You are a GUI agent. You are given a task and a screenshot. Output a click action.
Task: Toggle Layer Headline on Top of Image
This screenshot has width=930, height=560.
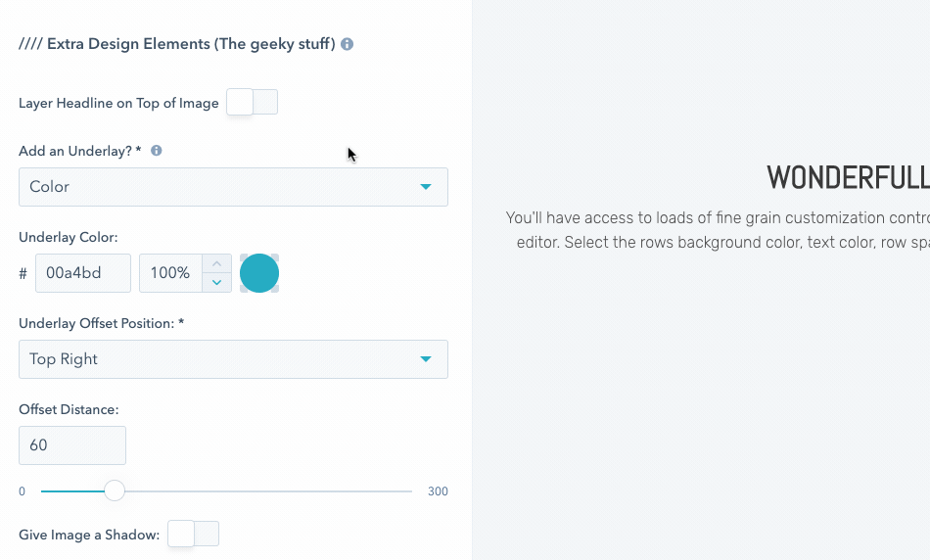[253, 102]
